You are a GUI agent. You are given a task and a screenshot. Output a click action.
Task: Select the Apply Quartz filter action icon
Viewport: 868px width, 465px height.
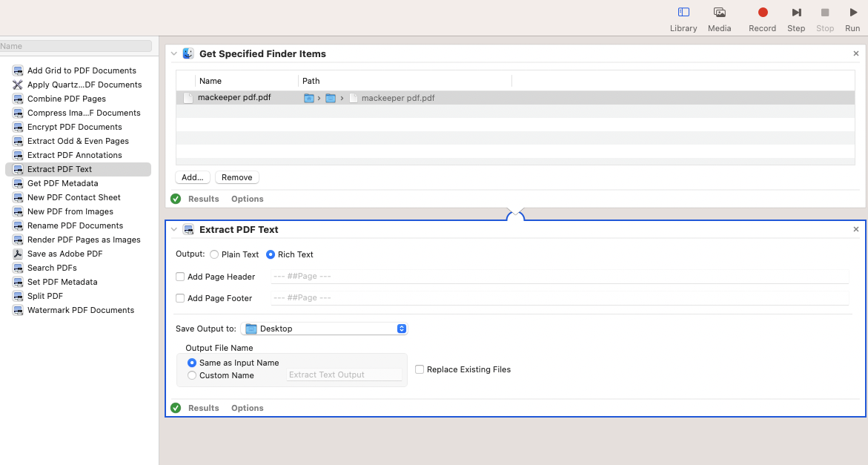click(x=18, y=85)
